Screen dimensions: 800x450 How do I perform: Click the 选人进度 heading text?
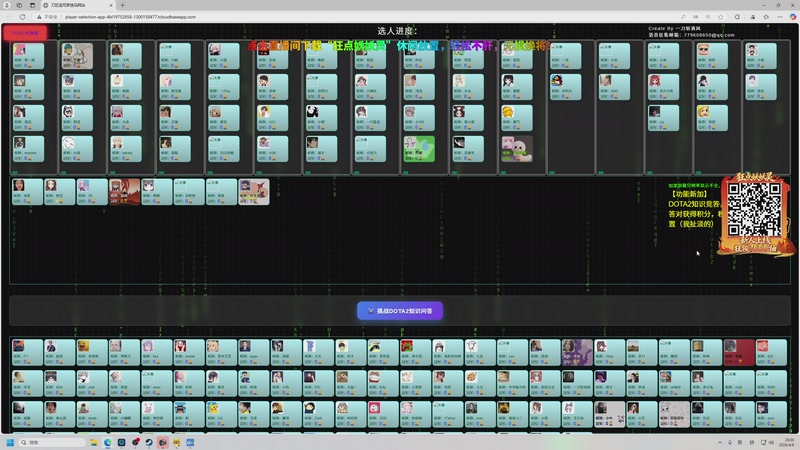click(x=397, y=31)
